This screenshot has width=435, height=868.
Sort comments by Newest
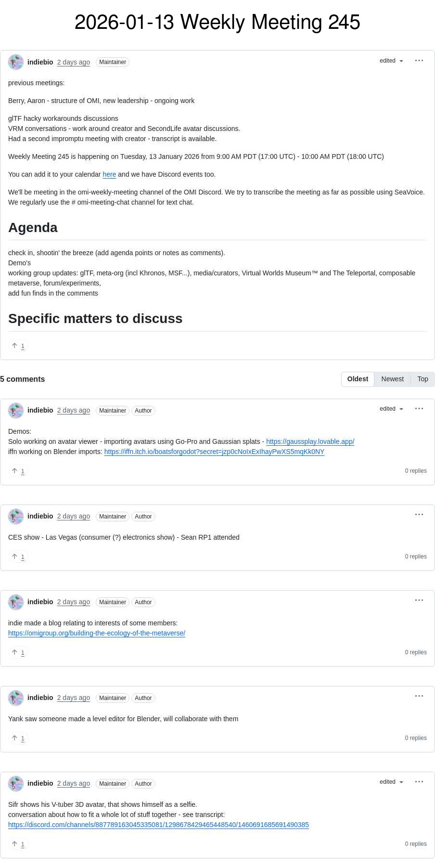tap(392, 379)
